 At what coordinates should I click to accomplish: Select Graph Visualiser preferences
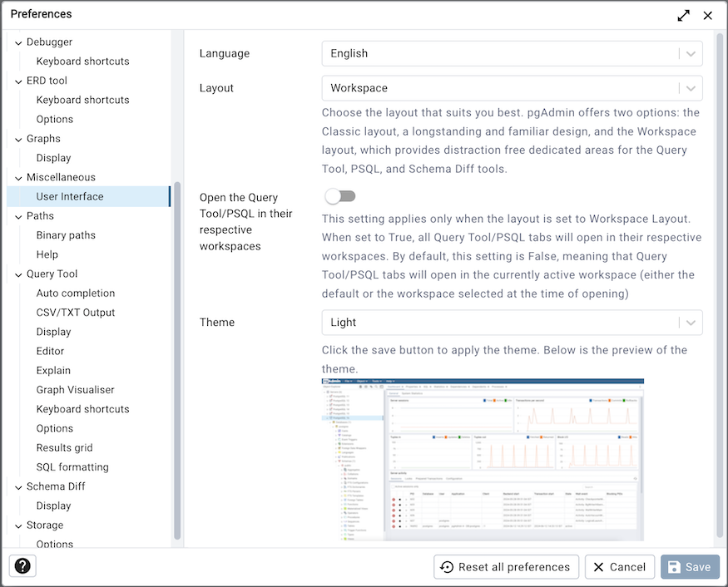(x=75, y=390)
